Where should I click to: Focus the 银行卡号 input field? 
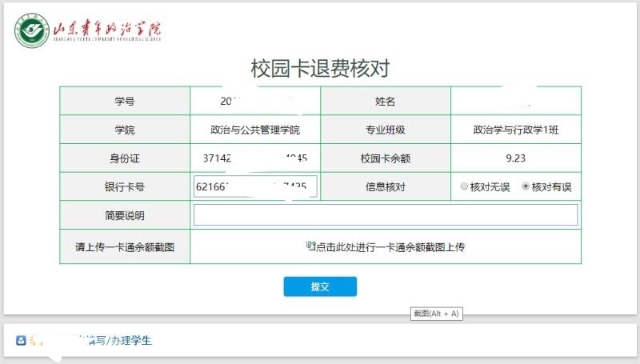255,186
